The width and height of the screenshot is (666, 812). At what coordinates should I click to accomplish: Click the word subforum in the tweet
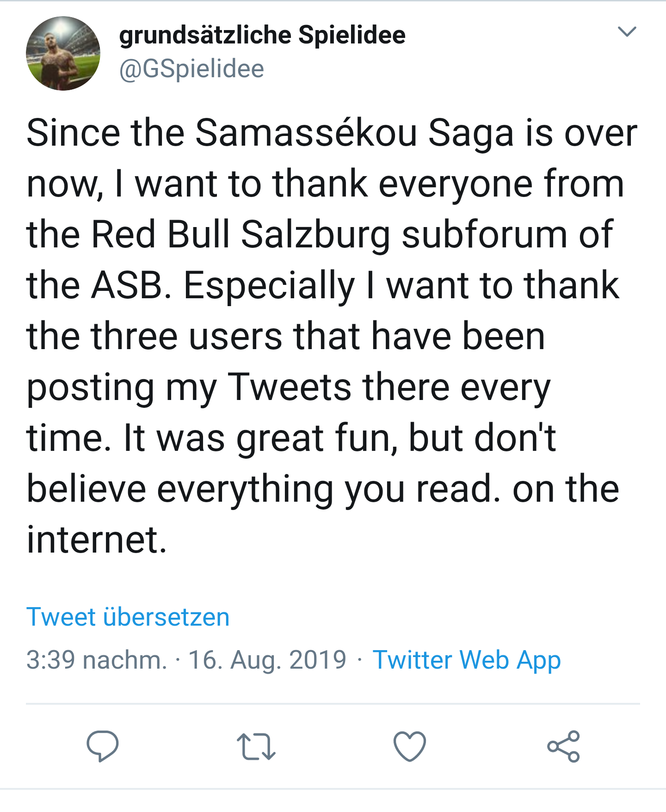(484, 234)
